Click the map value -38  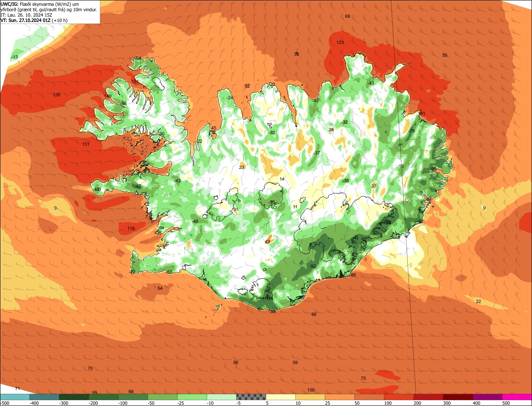[x=346, y=181]
